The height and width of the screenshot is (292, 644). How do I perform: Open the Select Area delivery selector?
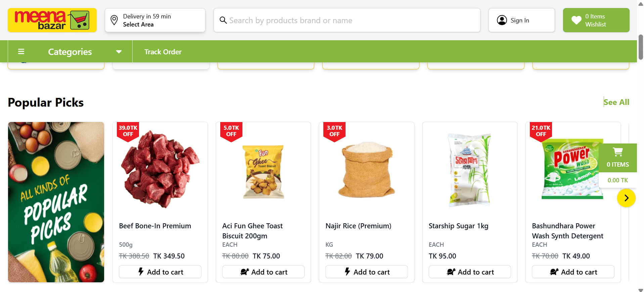click(155, 20)
